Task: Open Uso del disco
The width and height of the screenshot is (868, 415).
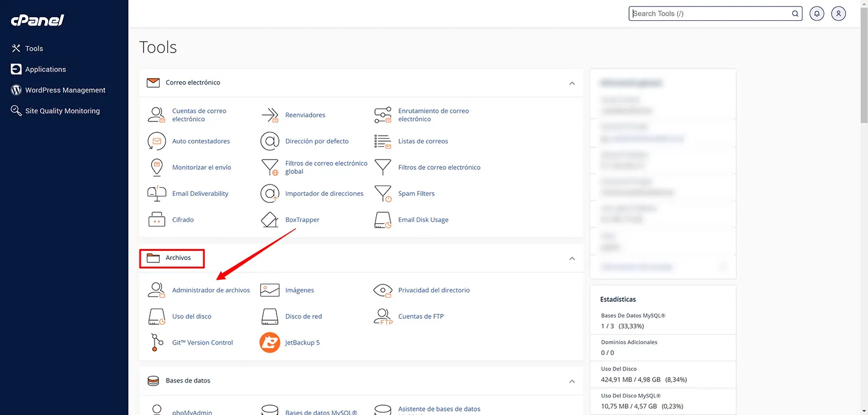Action: pyautogui.click(x=192, y=316)
